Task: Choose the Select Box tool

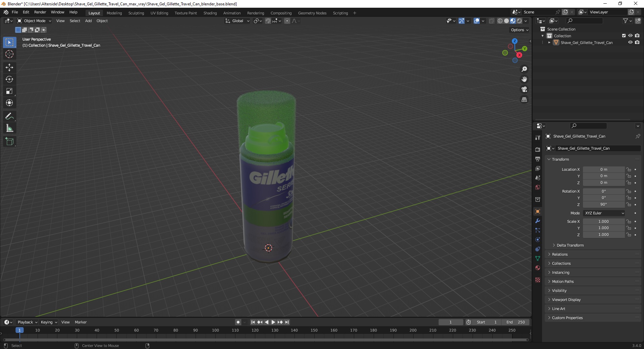Action: pyautogui.click(x=9, y=42)
